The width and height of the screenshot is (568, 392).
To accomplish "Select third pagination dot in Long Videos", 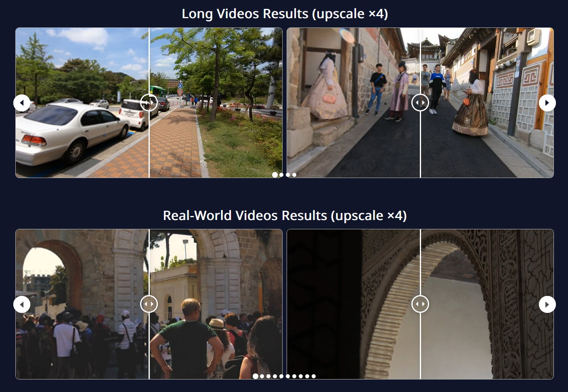I will coord(288,175).
